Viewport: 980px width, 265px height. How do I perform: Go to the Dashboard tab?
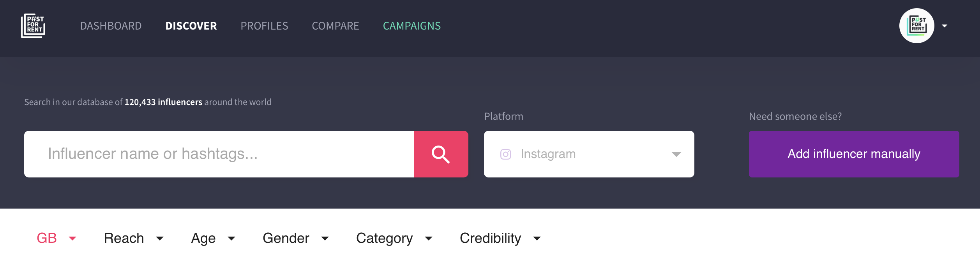point(111,26)
